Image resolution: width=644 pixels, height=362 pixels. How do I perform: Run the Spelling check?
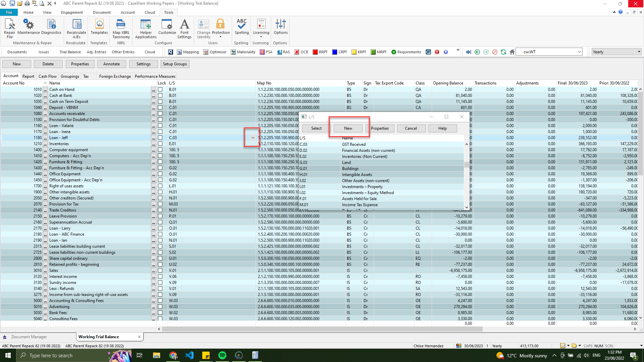pos(241,27)
